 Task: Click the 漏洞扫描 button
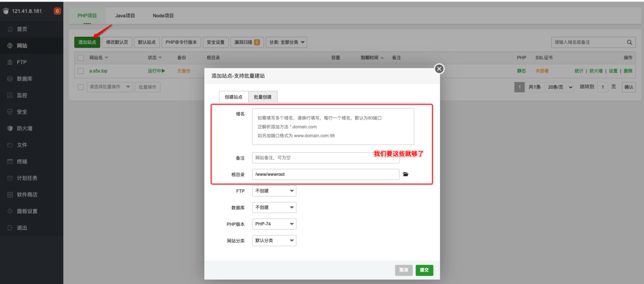coord(247,42)
